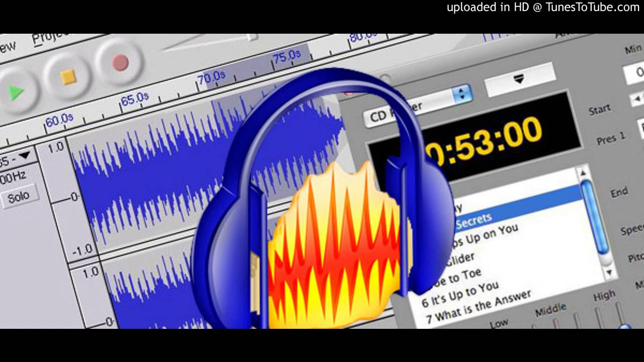This screenshot has height=362, width=644.
Task: Start playback with the green Play button
Action: (16, 93)
